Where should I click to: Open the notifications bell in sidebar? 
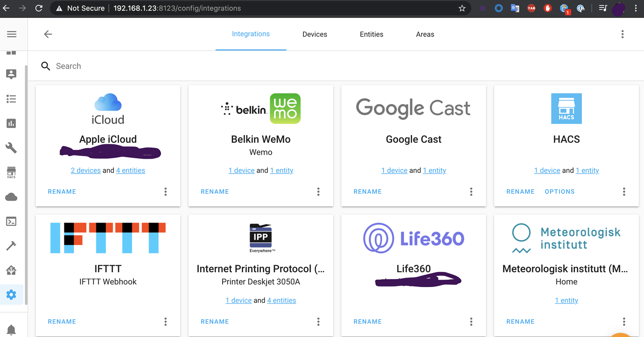[x=11, y=330]
